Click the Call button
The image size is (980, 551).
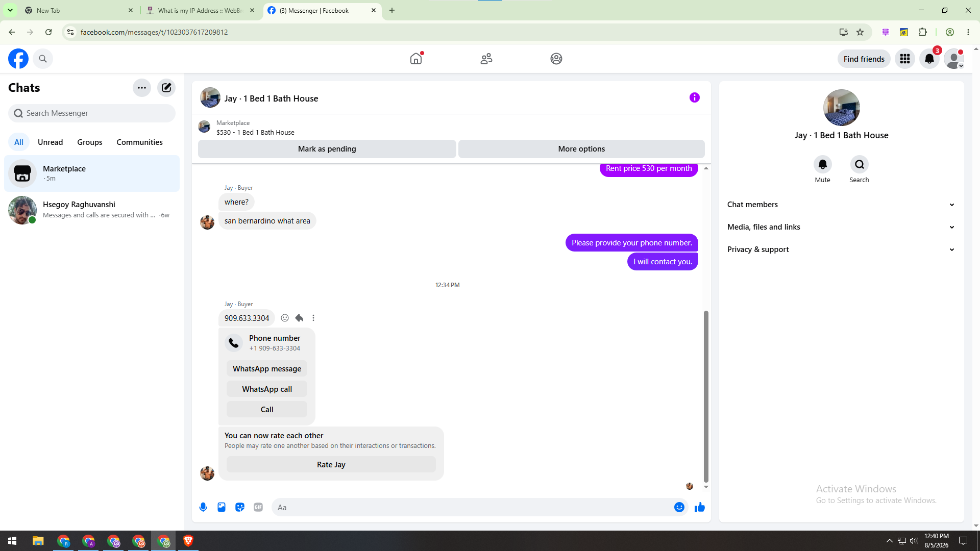[267, 410]
